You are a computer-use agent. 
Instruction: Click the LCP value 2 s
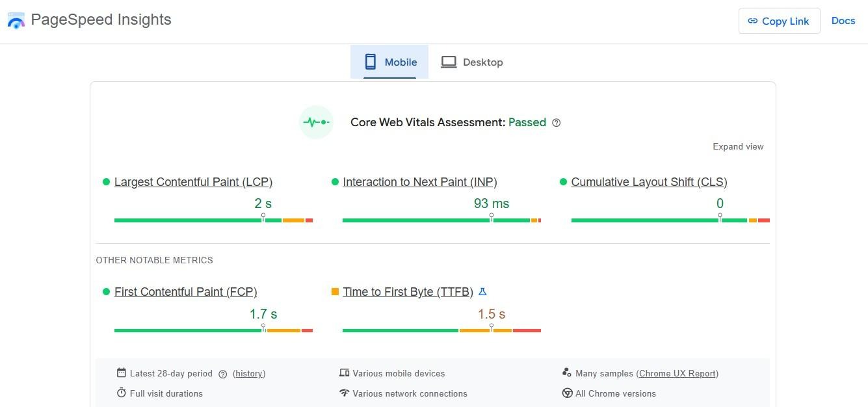(x=263, y=203)
